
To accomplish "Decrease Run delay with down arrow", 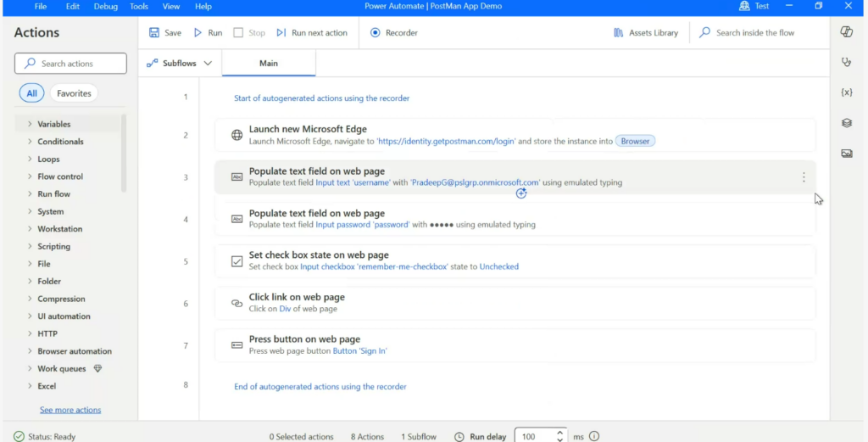I will (x=560, y=439).
